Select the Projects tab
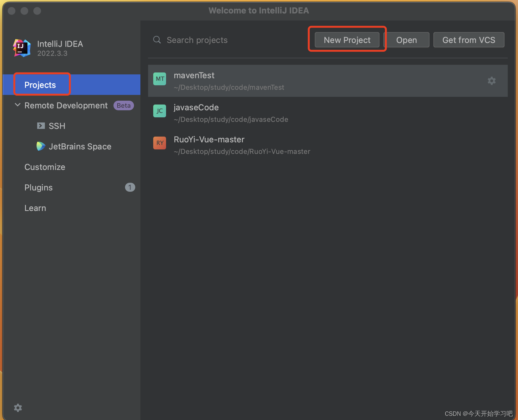 [x=71, y=85]
